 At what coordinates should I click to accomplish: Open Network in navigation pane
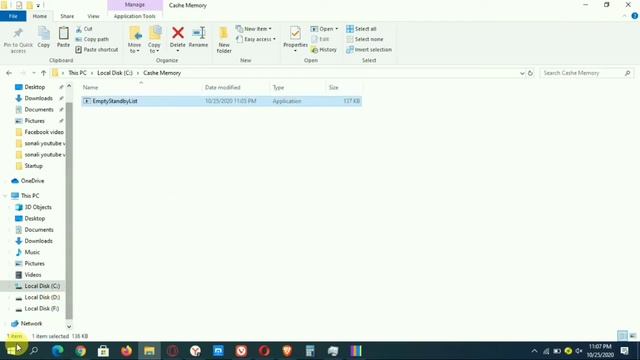(31, 324)
